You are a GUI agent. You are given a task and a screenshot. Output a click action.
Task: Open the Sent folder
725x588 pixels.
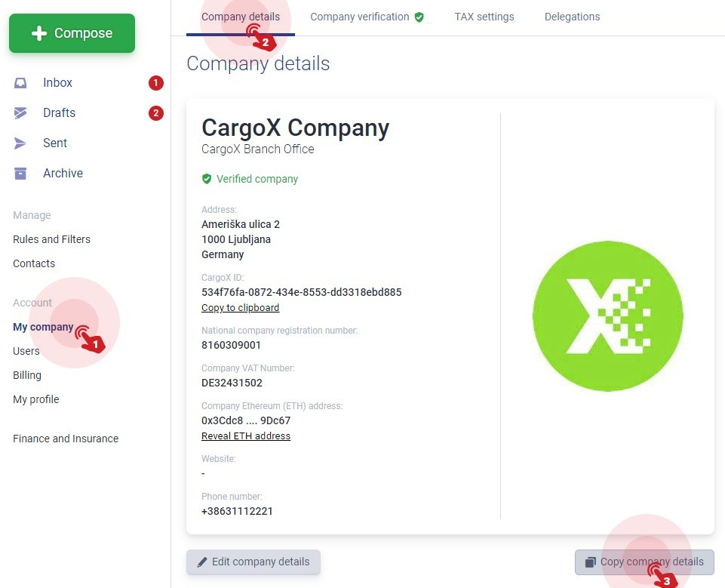point(55,143)
